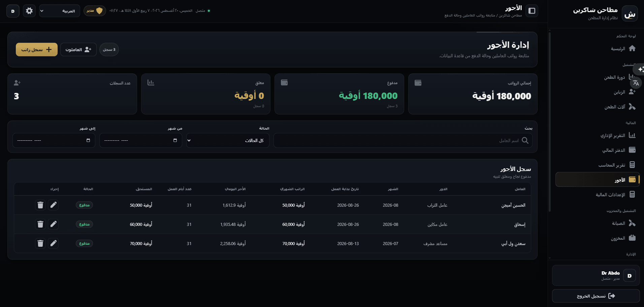Open the العربية language dropdown
The height and width of the screenshot is (307, 644).
pyautogui.click(x=60, y=11)
